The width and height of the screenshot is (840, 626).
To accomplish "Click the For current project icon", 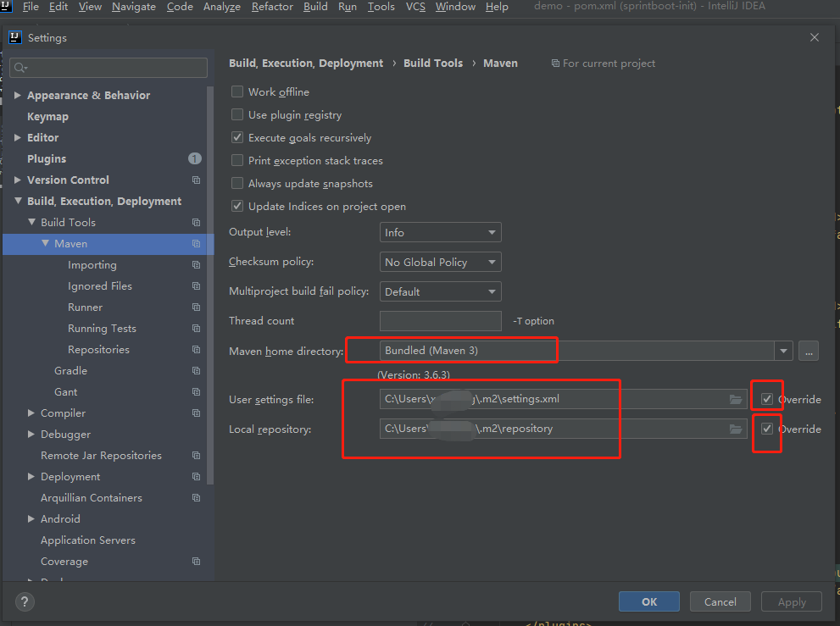I will pyautogui.click(x=554, y=63).
